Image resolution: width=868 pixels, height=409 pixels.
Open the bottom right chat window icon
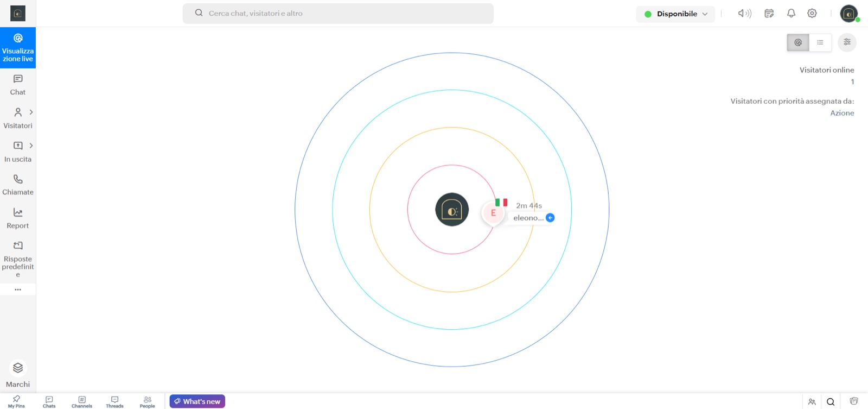[854, 401]
